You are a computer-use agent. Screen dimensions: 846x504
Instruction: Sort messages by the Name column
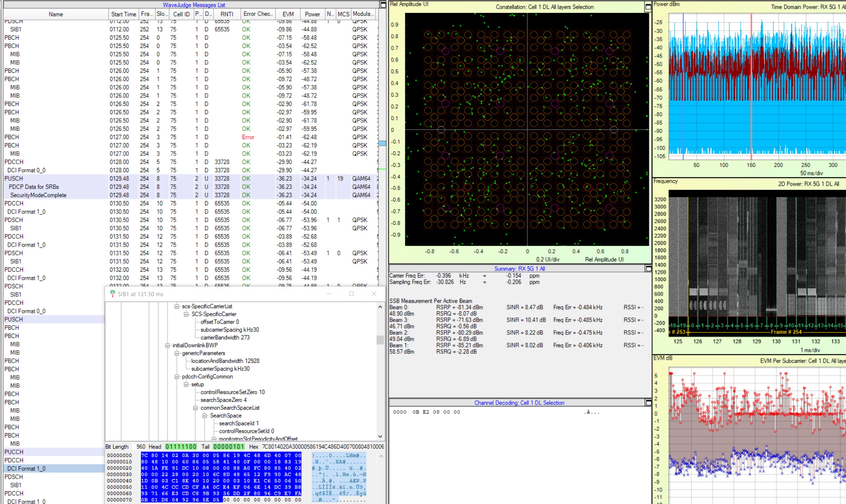point(56,14)
